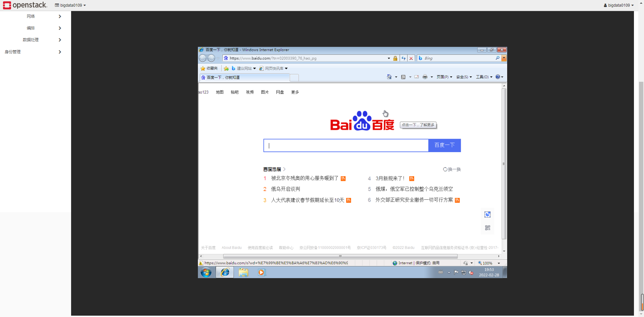Expand the 编排 sidebar section
Image resolution: width=644 pixels, height=317 pixels.
click(x=35, y=28)
